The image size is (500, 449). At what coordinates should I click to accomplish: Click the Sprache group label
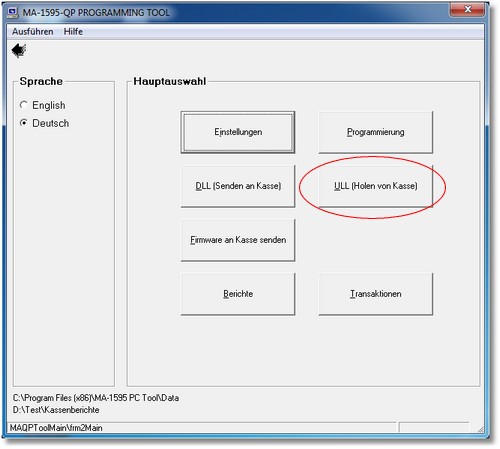click(x=41, y=81)
